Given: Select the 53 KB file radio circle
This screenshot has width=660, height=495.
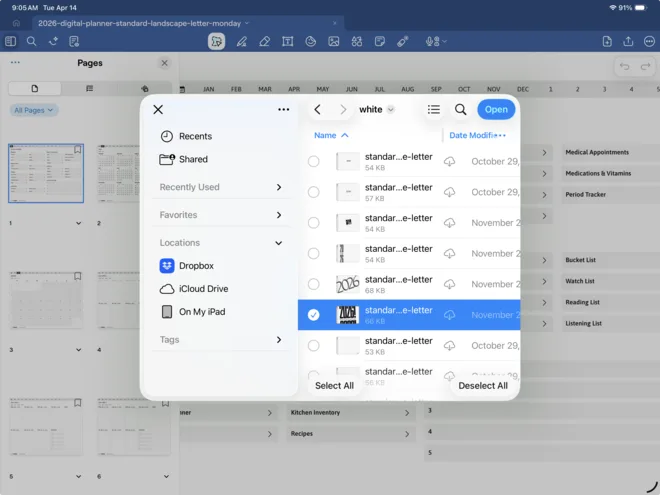Looking at the screenshot, I should (x=313, y=346).
